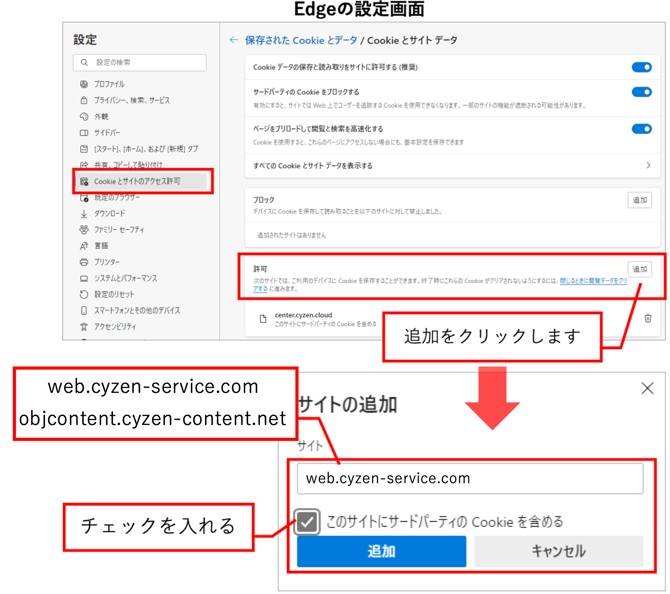Open ダウンロード settings page
The image size is (670, 594).
pos(110,213)
